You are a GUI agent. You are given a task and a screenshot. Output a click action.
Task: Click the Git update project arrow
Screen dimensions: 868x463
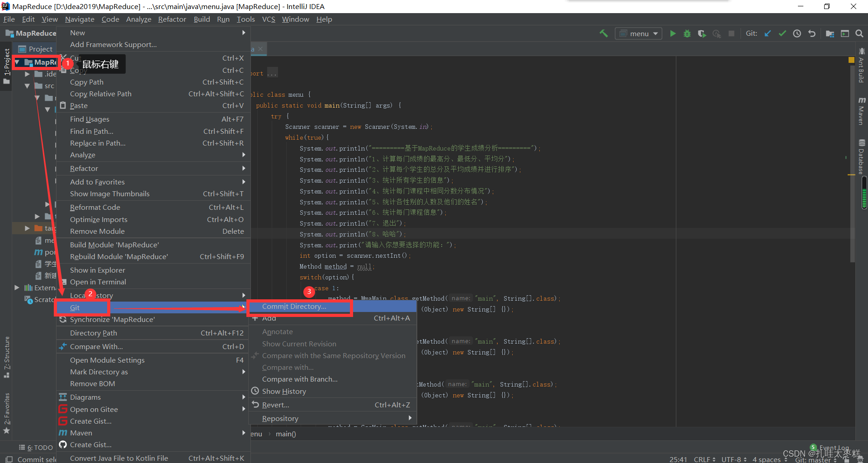pos(768,33)
